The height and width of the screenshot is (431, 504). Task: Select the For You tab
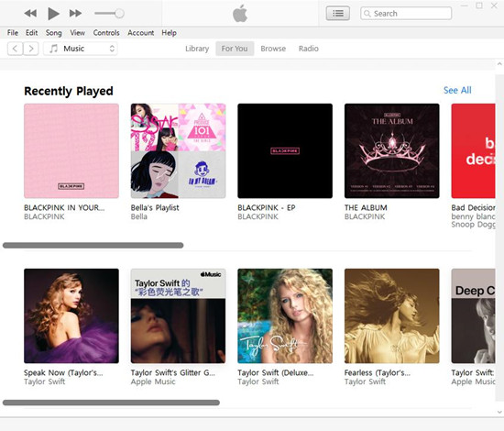[x=235, y=49]
